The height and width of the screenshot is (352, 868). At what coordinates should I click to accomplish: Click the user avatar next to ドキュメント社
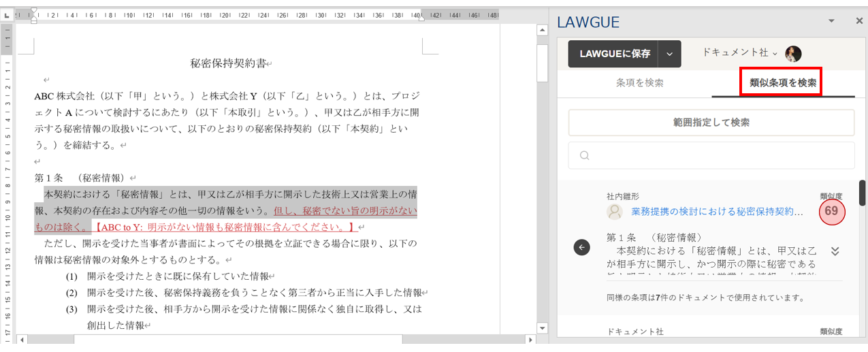click(793, 54)
